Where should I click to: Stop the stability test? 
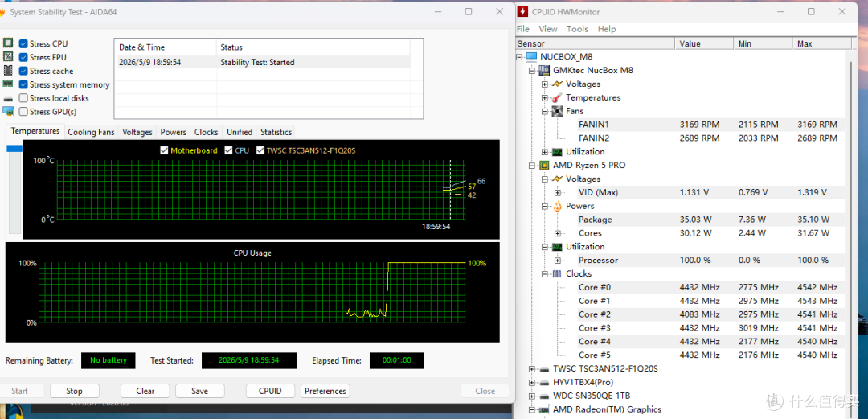click(x=74, y=391)
